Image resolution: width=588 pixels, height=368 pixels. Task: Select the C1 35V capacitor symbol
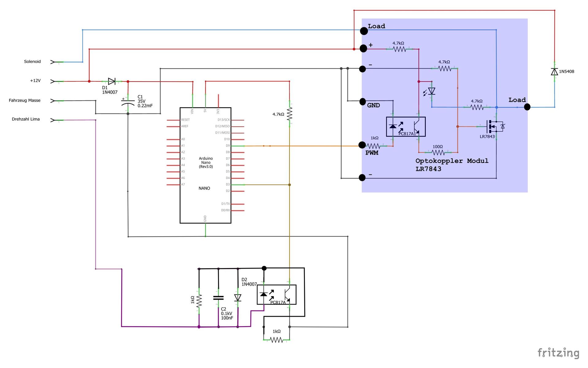click(x=128, y=102)
